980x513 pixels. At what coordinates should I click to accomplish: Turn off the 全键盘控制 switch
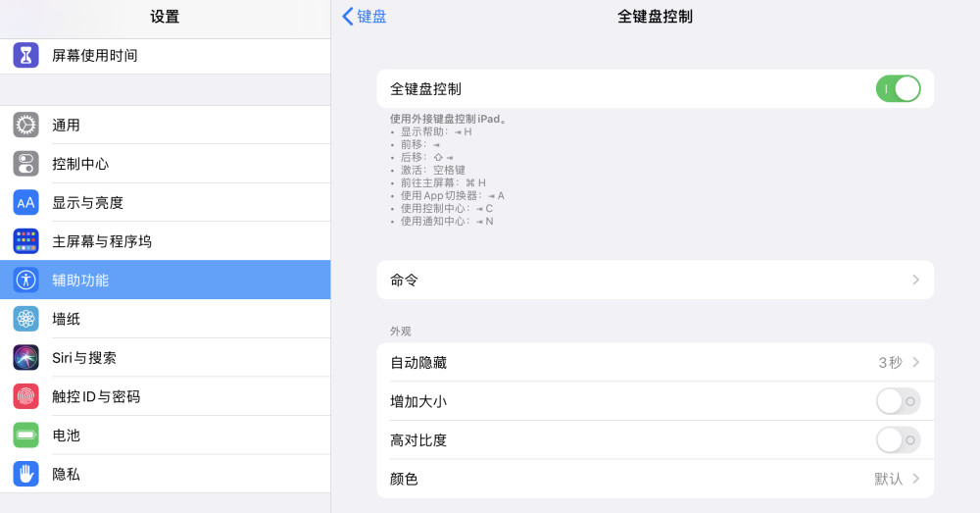tap(898, 89)
